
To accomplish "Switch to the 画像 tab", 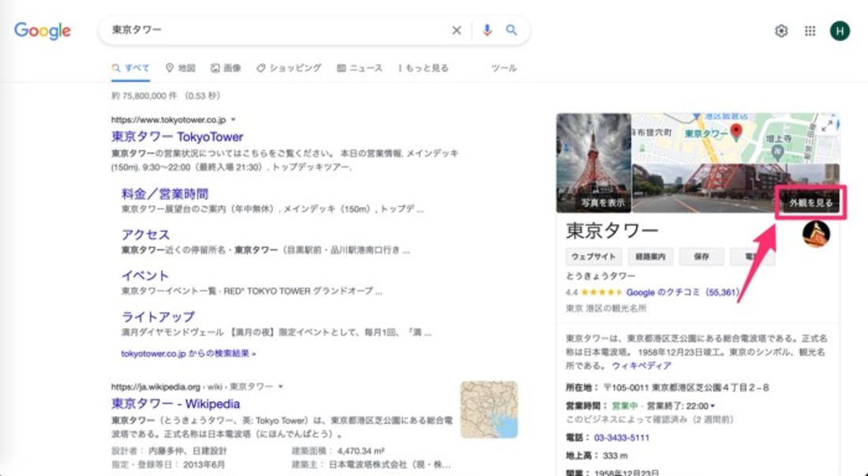I will pos(226,68).
